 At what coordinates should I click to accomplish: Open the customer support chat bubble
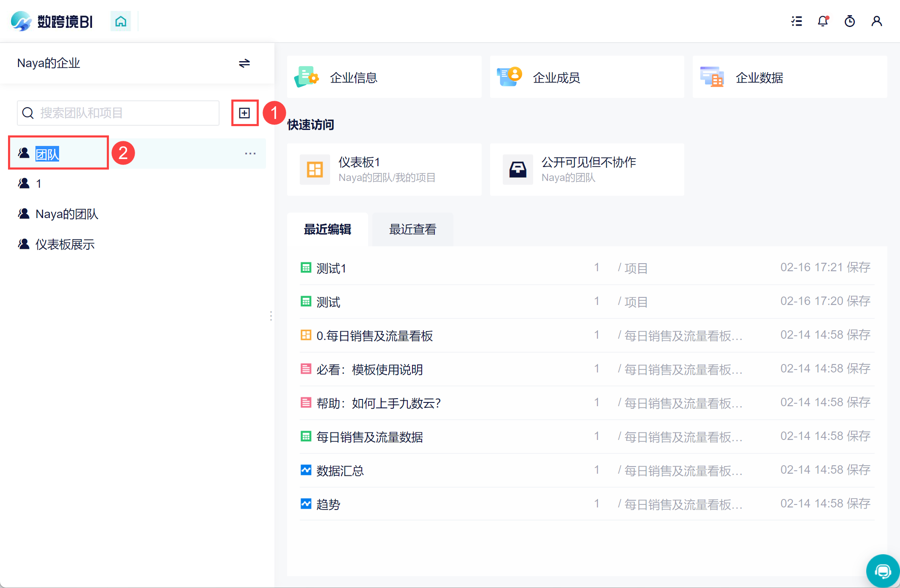[882, 571]
